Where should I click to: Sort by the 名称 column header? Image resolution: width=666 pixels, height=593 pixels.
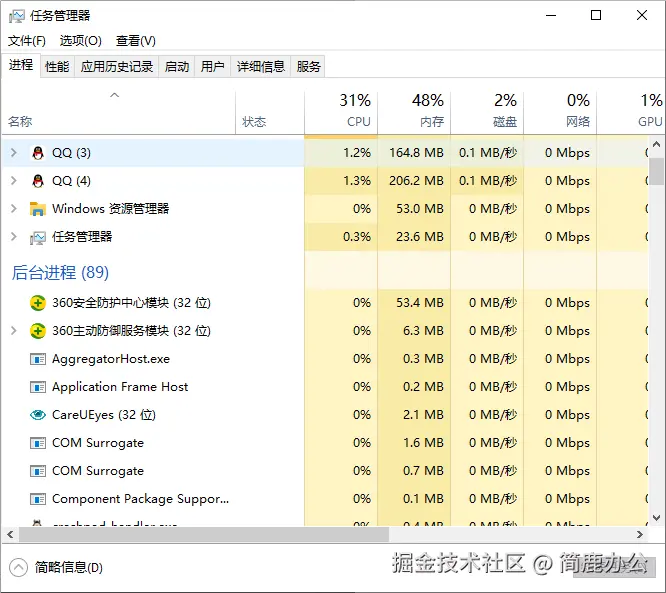(x=119, y=113)
